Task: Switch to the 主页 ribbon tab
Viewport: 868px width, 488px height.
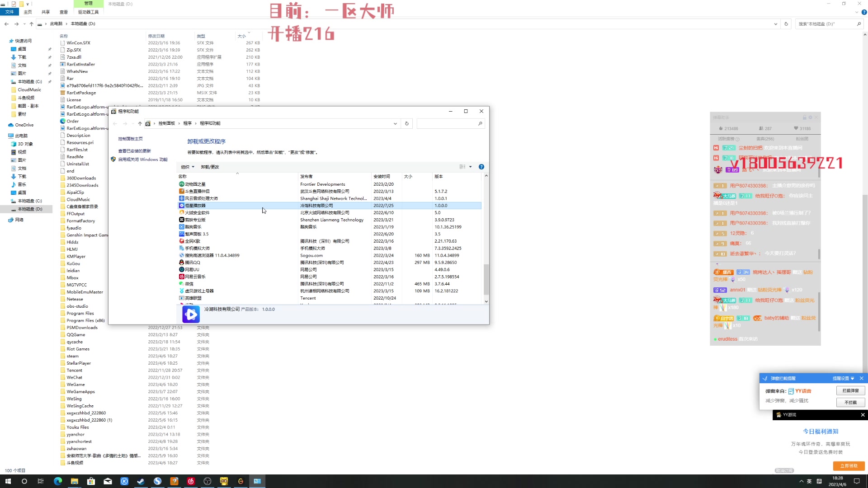Action: coord(28,12)
